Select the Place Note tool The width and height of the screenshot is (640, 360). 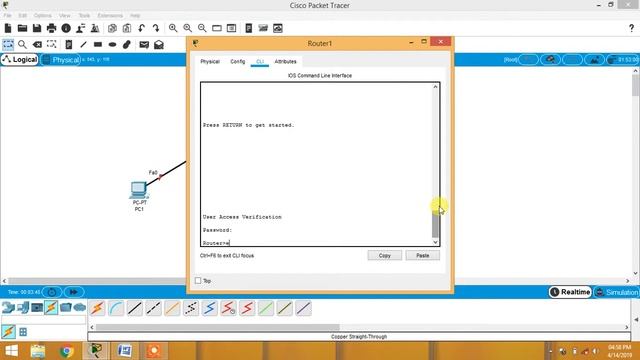(69, 44)
